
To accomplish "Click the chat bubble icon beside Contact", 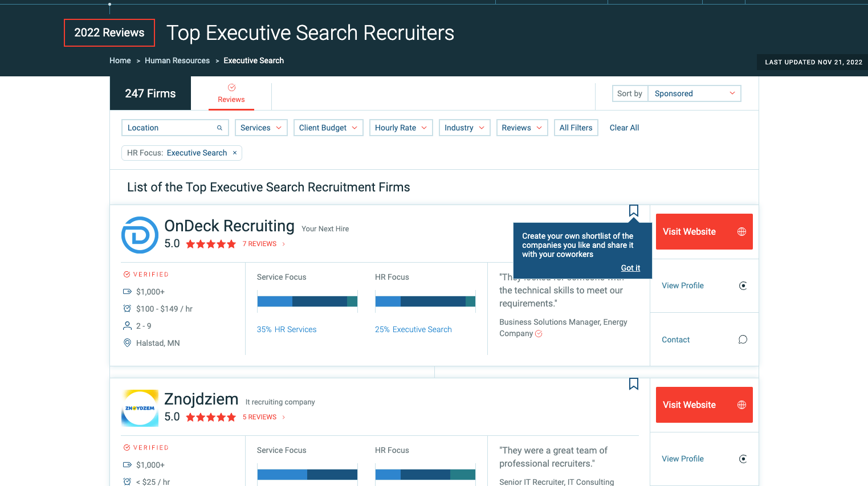I will 742,339.
